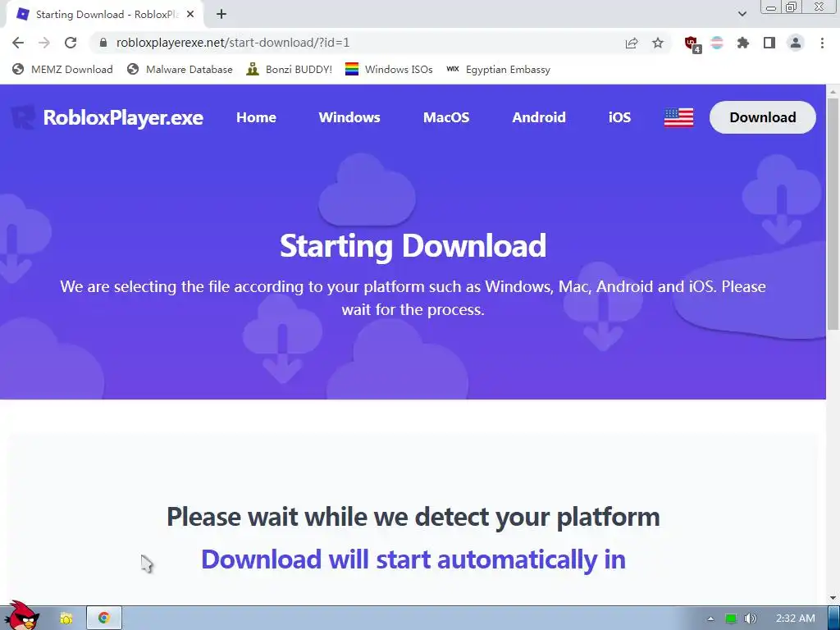
Task: Restore down the Chrome window
Action: click(792, 7)
